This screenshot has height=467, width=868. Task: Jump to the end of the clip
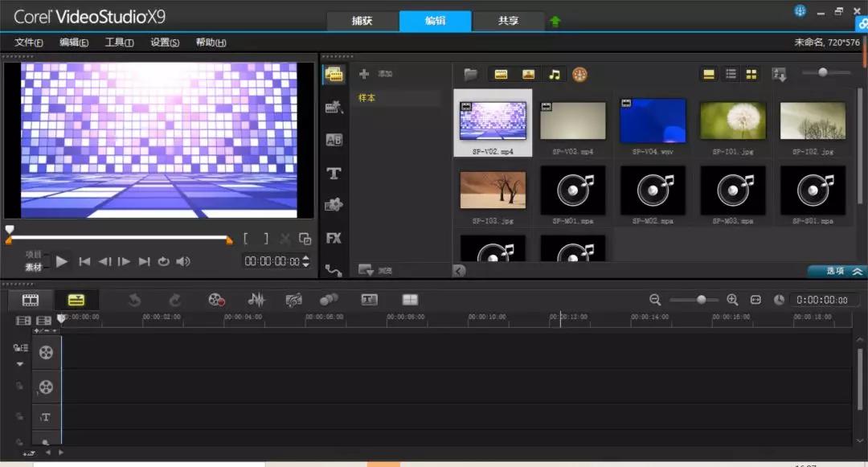tap(144, 261)
